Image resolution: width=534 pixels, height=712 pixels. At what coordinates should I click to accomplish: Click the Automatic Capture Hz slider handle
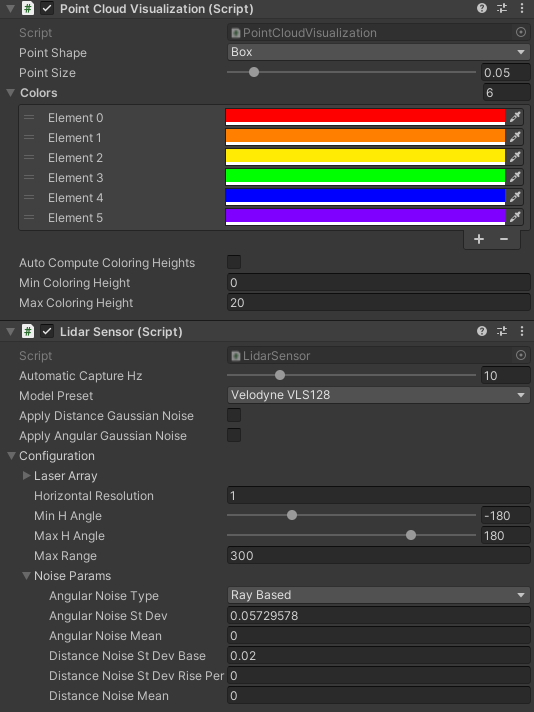pyautogui.click(x=280, y=375)
